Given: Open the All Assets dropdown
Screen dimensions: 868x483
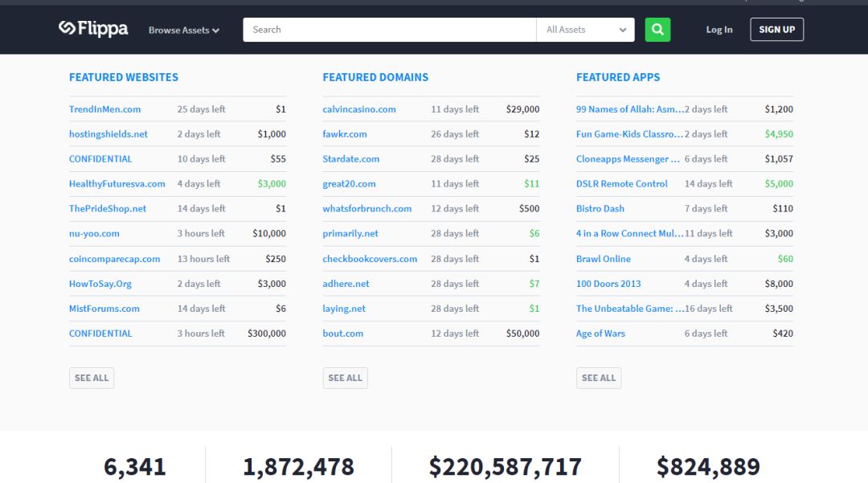Looking at the screenshot, I should (585, 29).
